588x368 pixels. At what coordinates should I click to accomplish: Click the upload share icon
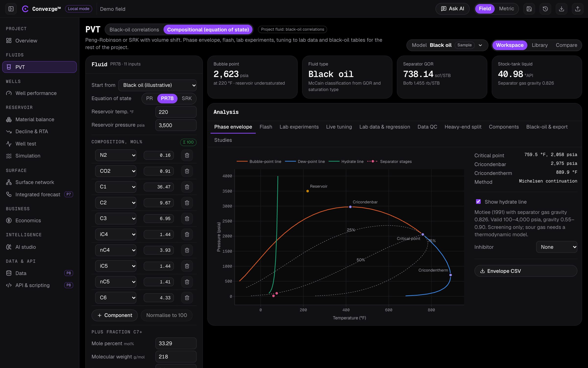[577, 9]
